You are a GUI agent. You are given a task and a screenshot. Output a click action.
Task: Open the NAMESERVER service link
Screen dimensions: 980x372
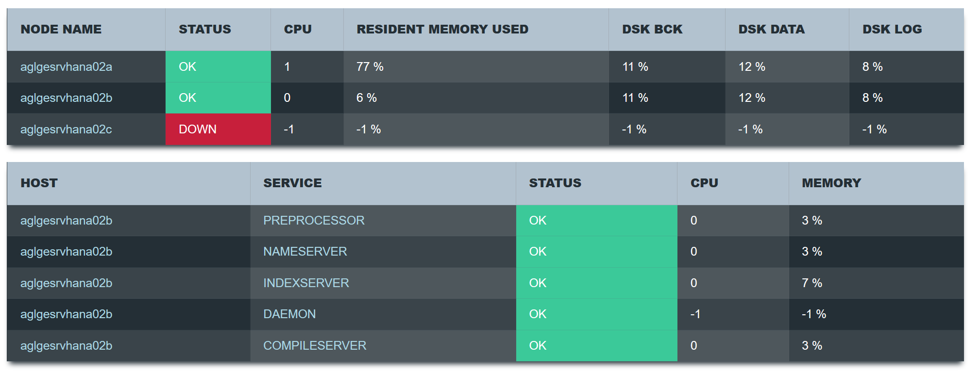tap(305, 252)
